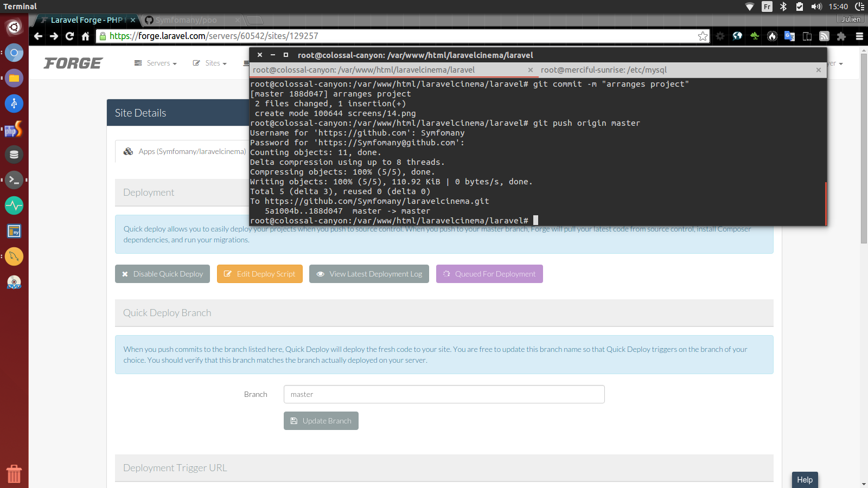Expand the Servers dropdown in Forge
868x488 pixels.
point(156,63)
